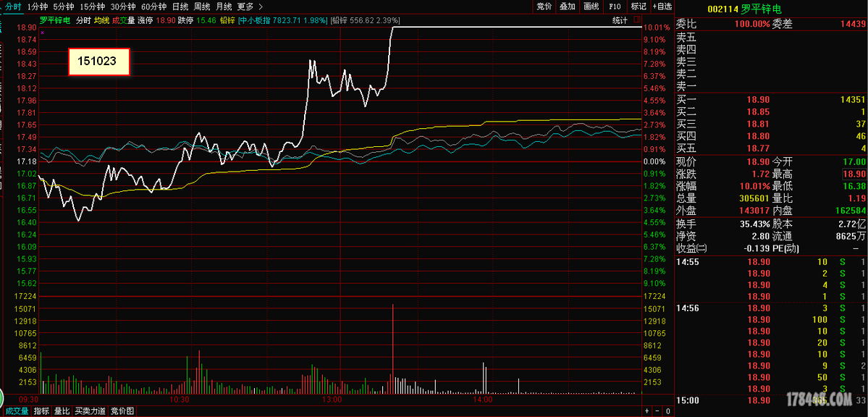Click 14:00 time axis marker
This screenshot has width=868, height=417.
click(483, 400)
